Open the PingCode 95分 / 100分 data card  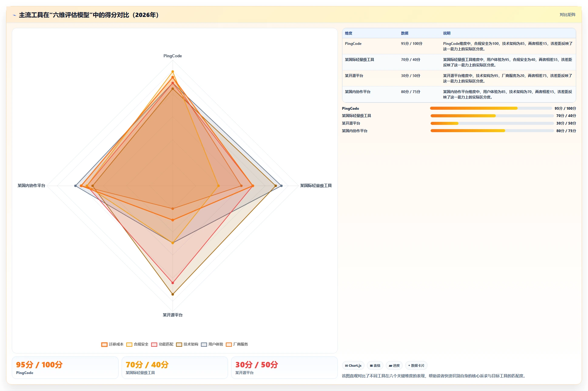[65, 368]
